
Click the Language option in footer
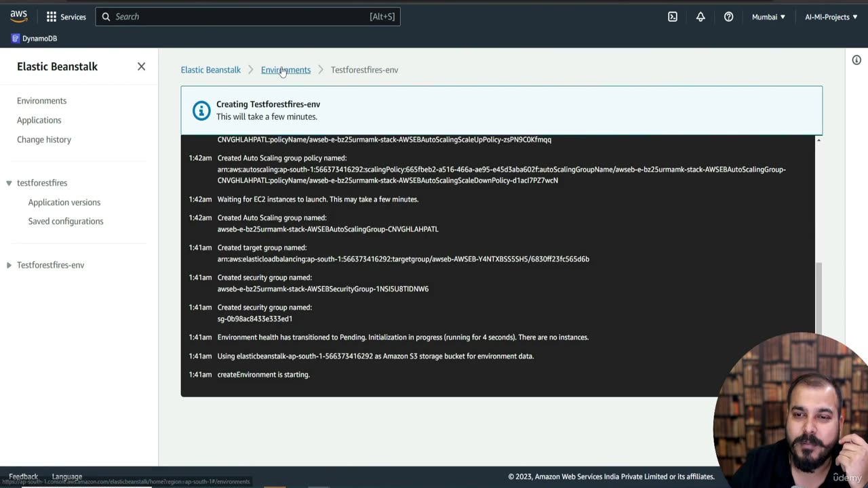(x=67, y=476)
